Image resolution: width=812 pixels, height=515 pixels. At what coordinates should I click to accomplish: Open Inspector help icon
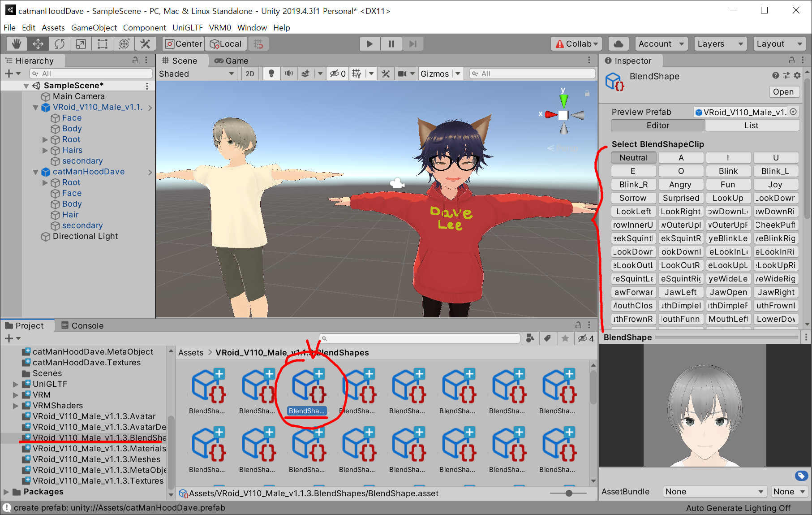pos(776,76)
